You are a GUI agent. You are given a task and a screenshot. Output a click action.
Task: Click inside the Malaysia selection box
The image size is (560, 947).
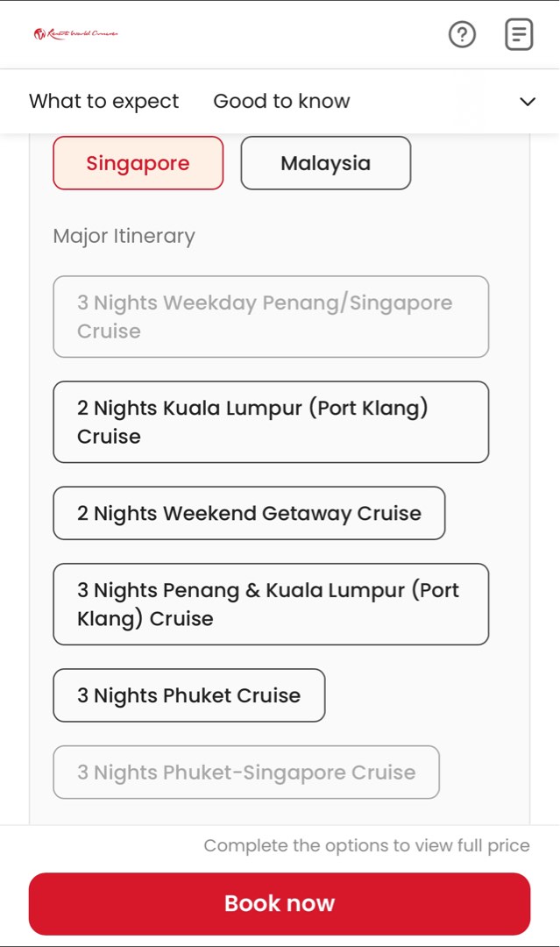[x=325, y=163]
